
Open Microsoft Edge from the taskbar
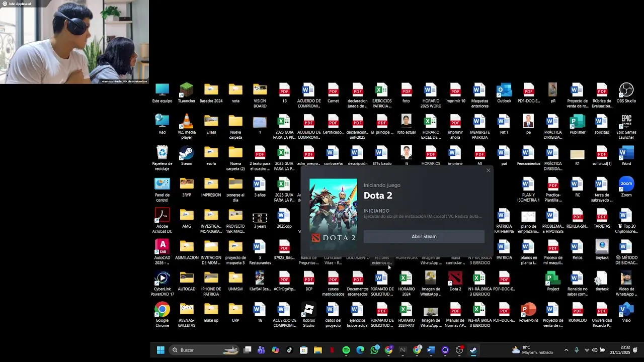tap(360, 350)
